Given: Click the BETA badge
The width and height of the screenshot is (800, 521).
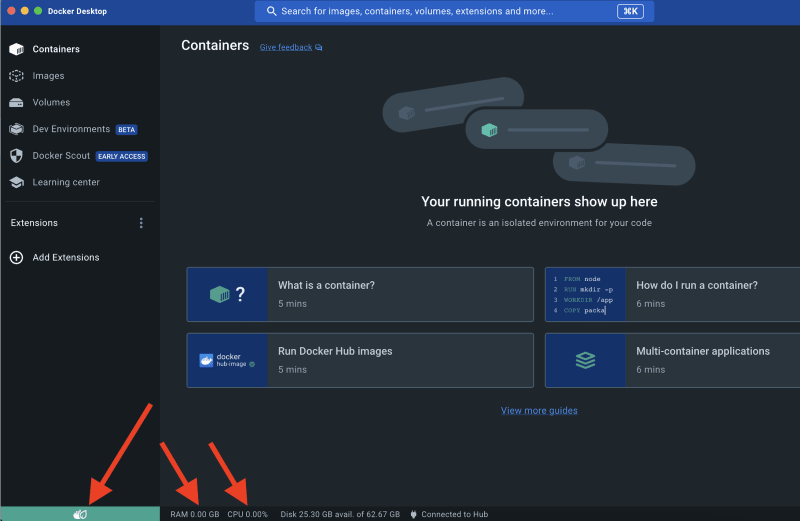Looking at the screenshot, I should [x=127, y=130].
